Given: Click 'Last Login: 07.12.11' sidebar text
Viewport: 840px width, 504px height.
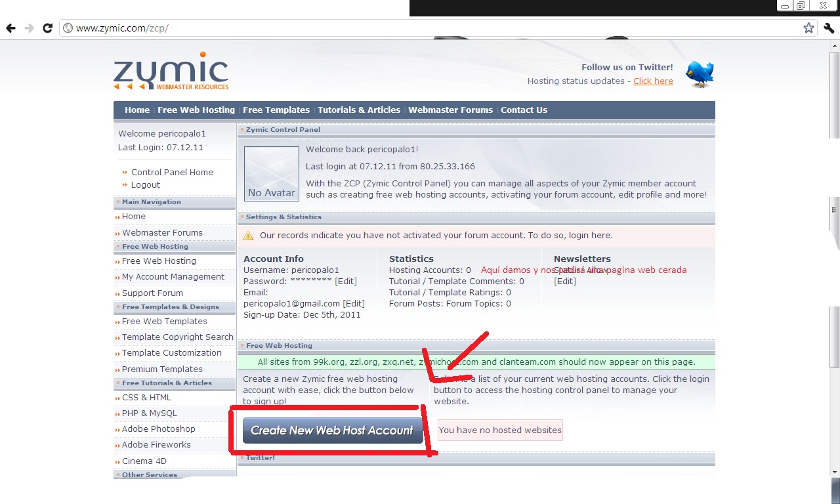Looking at the screenshot, I should [x=161, y=148].
